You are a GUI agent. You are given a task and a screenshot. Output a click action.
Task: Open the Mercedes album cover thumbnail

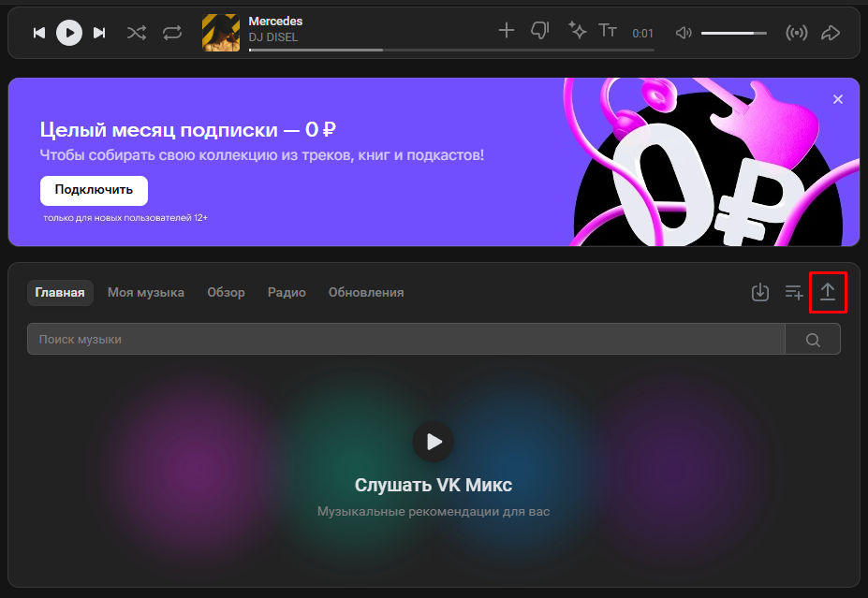[221, 33]
